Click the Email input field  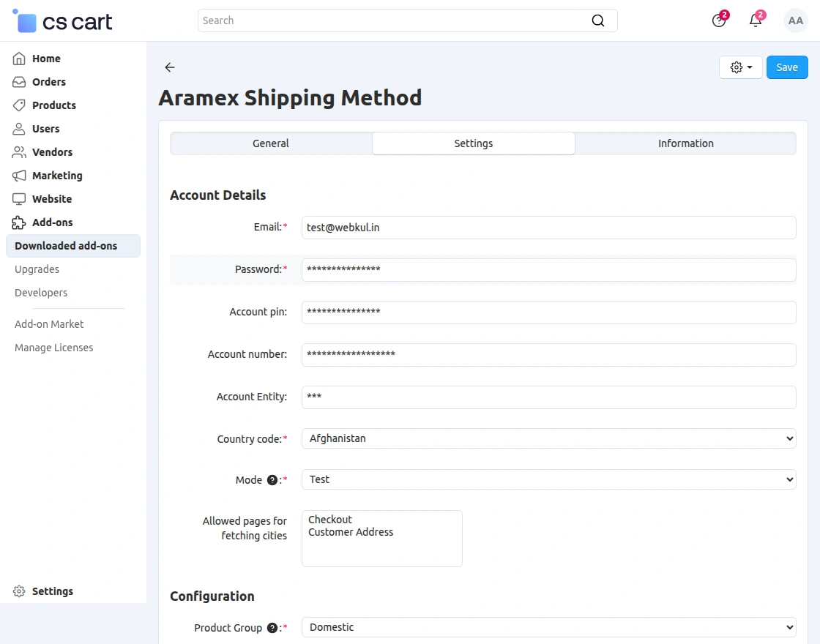(548, 228)
